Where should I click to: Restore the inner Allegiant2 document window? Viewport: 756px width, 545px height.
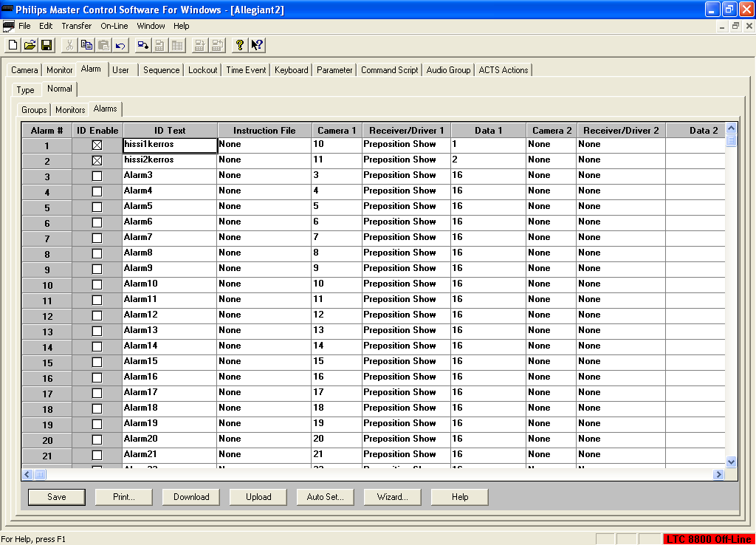[735, 26]
